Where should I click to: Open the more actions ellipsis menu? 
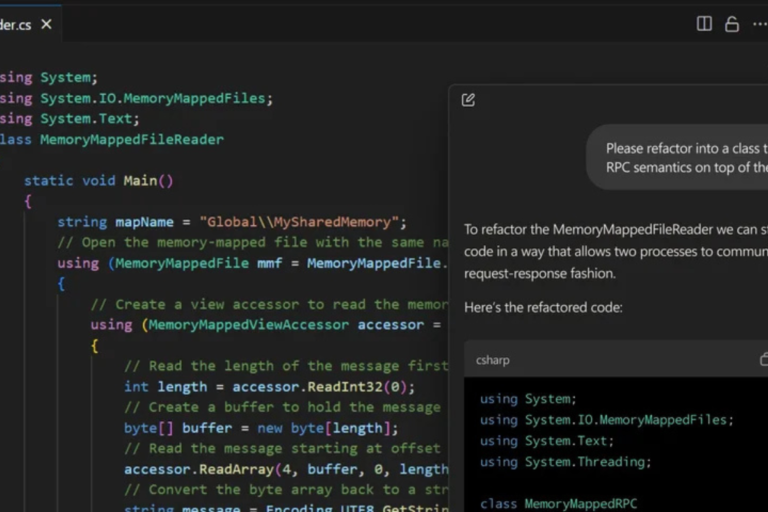(x=760, y=24)
